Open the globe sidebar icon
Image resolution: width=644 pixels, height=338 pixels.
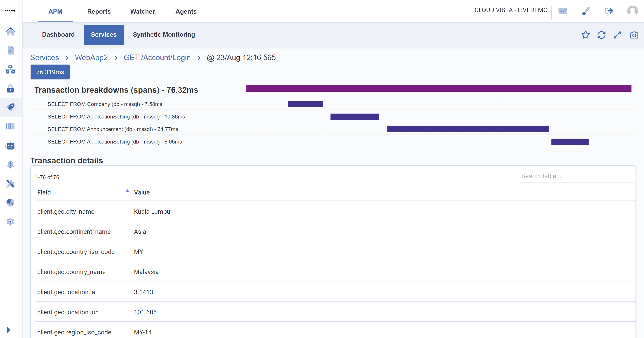click(x=10, y=203)
